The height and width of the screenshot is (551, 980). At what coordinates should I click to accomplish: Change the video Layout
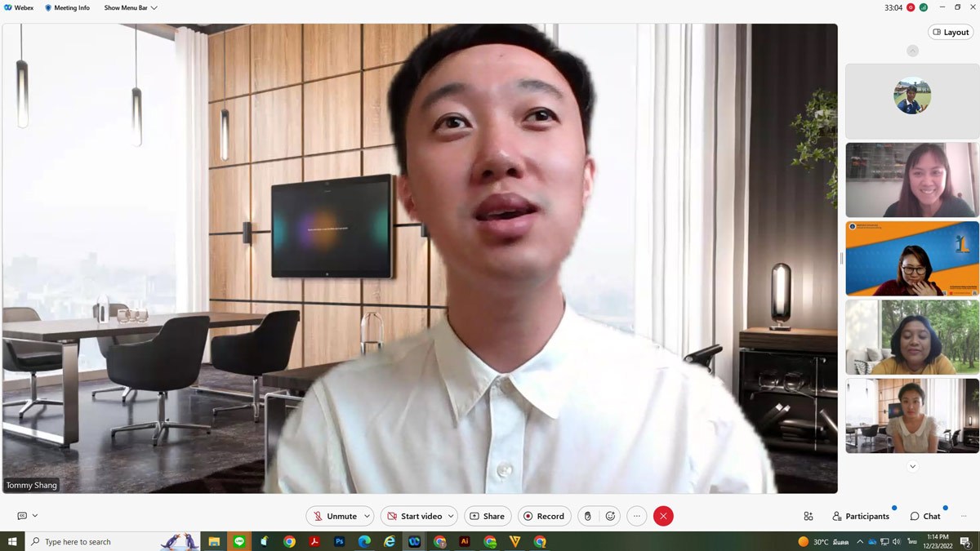[951, 33]
